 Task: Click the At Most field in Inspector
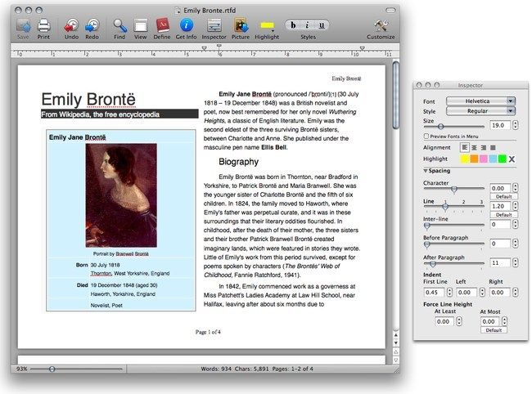coord(489,321)
